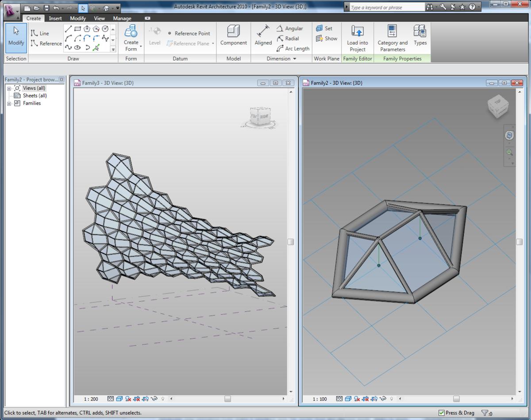The image size is (531, 420).
Task: Pick the Circle shape in Draw gallery
Action: tap(105, 29)
